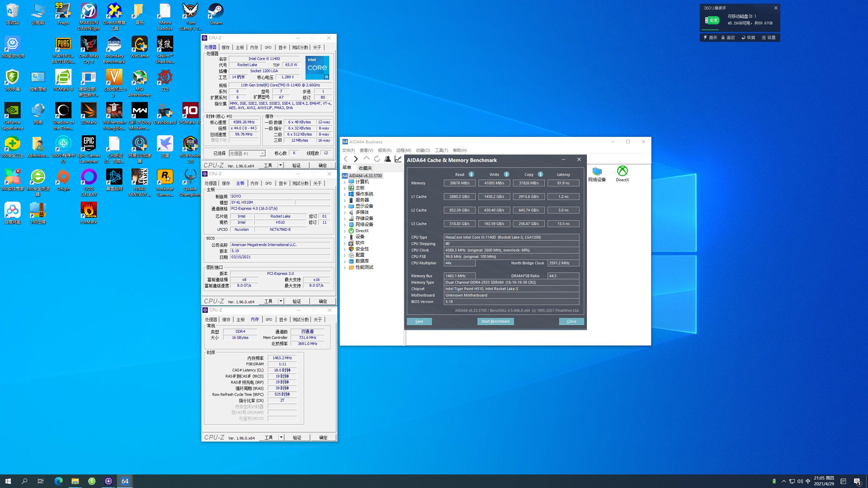Open the 处理器 #1 selection dropdown
868x488 pixels.
(x=247, y=154)
